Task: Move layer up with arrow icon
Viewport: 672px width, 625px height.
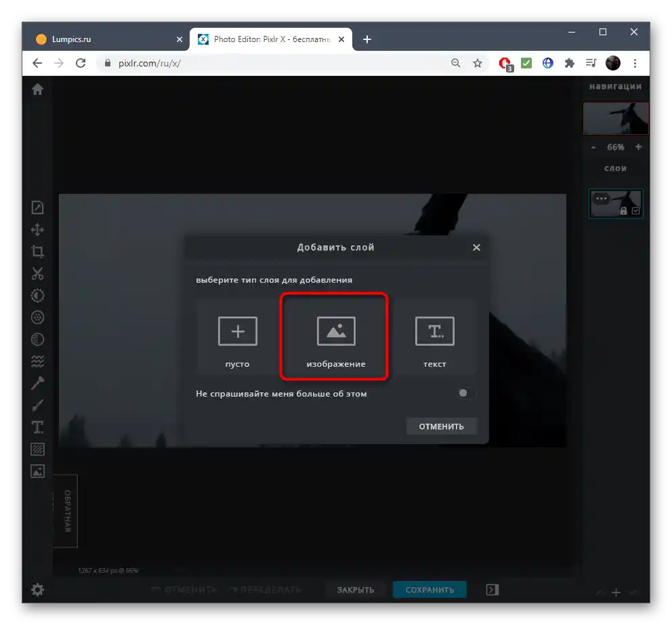Action: click(x=600, y=592)
